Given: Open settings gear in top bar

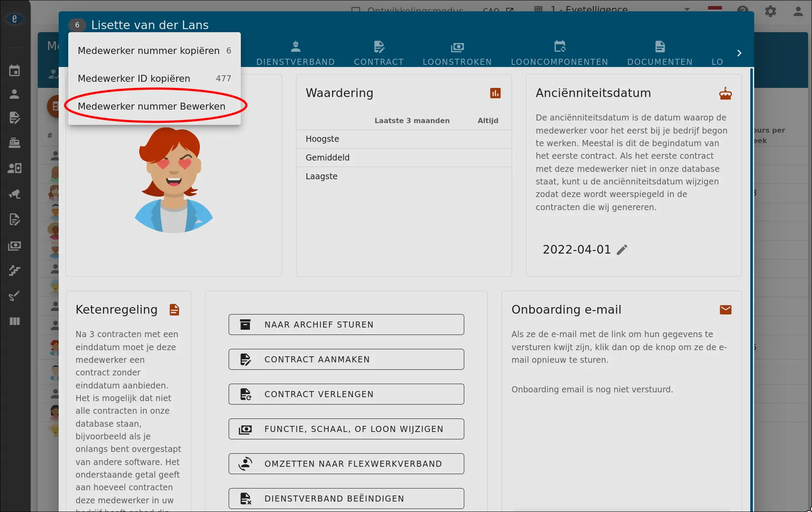Looking at the screenshot, I should (770, 11).
